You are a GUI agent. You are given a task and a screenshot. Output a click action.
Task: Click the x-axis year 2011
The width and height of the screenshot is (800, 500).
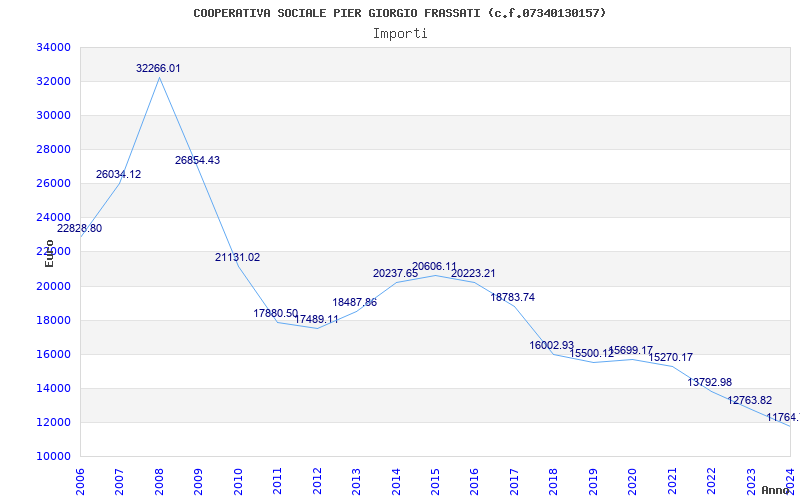click(277, 481)
